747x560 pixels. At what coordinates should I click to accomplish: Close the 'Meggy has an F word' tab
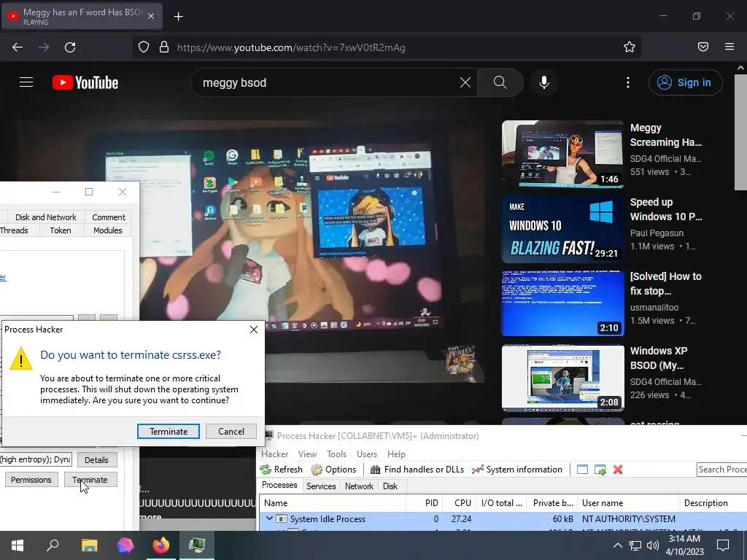click(x=151, y=16)
